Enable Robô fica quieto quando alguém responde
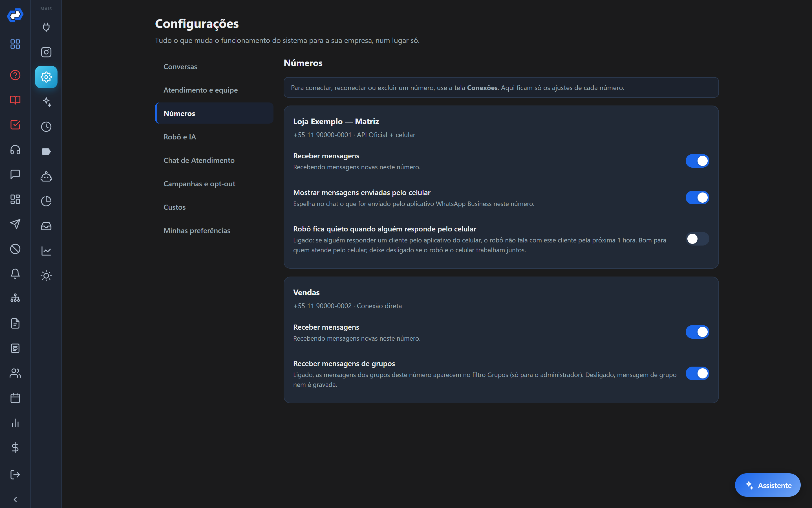 [x=697, y=239]
